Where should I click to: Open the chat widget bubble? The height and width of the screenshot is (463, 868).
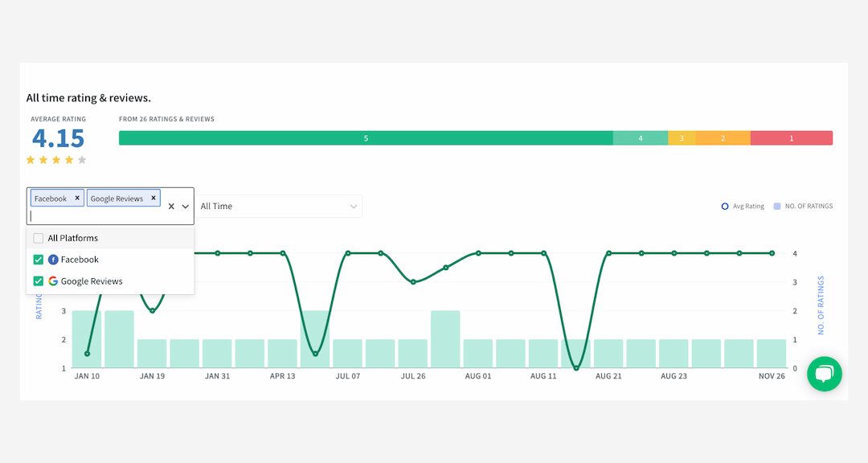tap(824, 374)
